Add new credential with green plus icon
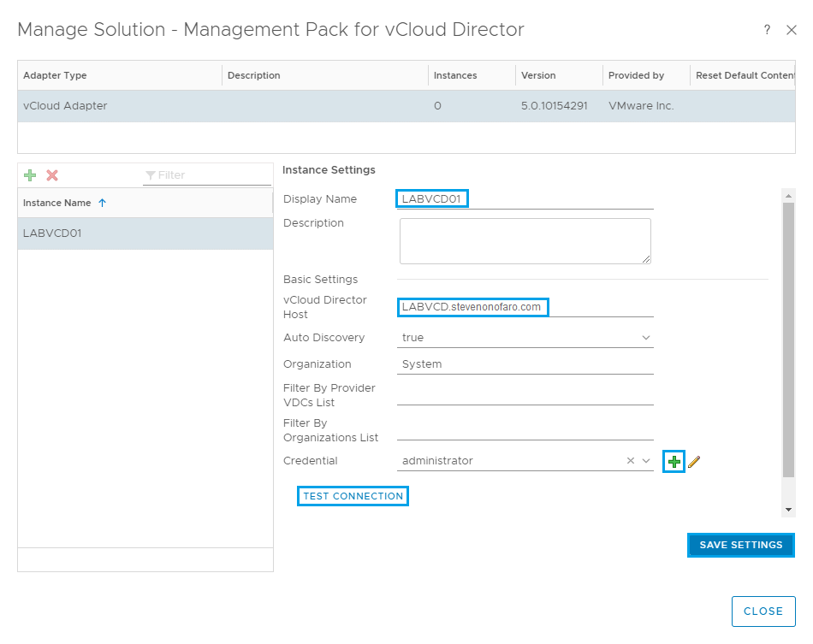This screenshot has width=813, height=644. 674,462
